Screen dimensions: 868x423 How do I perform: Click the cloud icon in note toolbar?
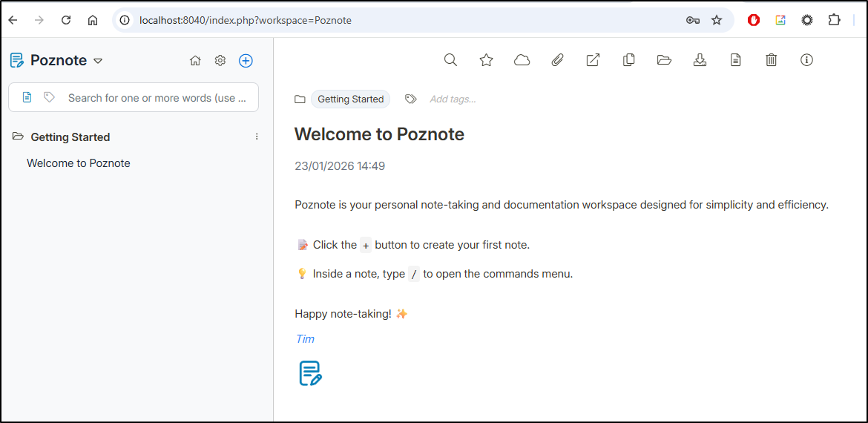522,60
